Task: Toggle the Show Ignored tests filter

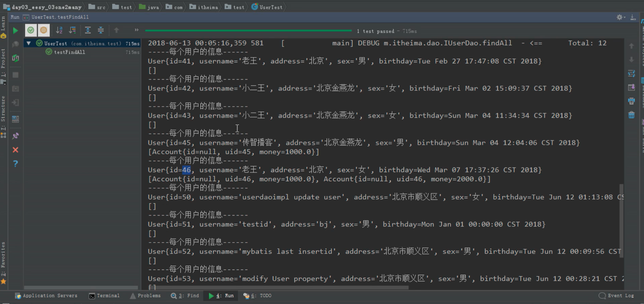Action: click(x=44, y=30)
